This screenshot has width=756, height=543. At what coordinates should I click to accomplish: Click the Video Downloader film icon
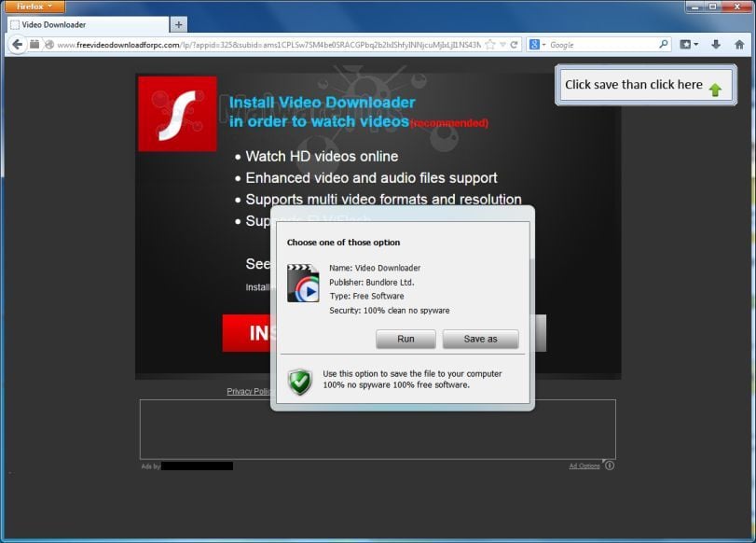pos(303,283)
